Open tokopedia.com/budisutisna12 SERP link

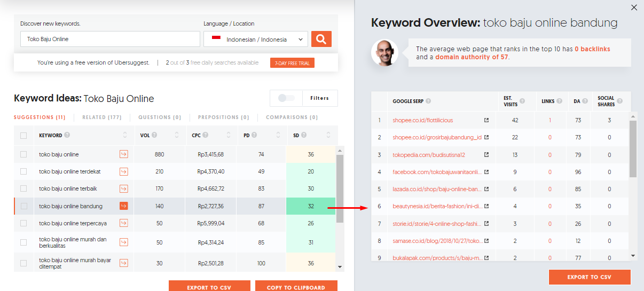tap(429, 155)
